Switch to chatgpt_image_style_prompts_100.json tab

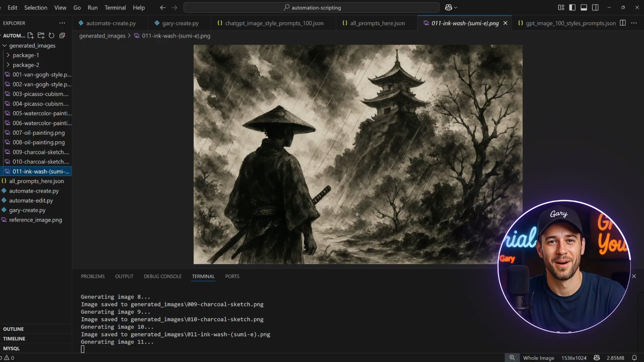[274, 23]
